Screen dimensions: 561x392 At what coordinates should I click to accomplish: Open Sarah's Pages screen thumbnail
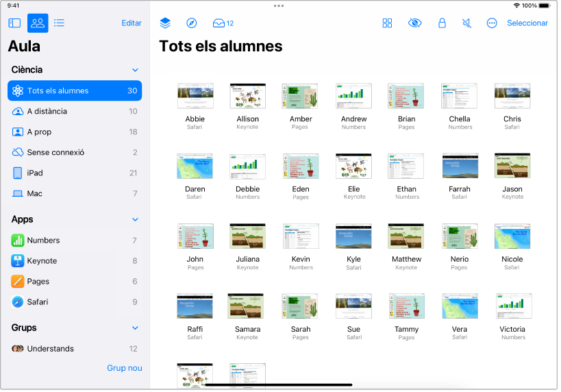[x=300, y=306]
